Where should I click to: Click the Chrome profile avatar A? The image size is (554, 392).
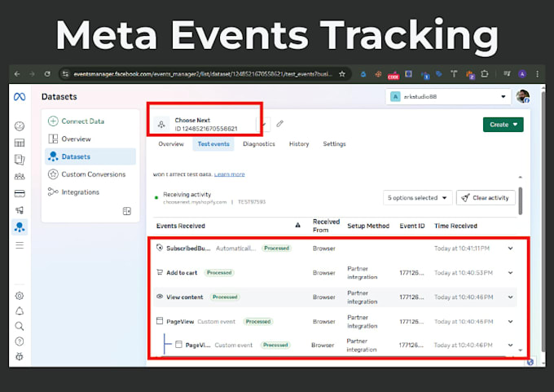(522, 74)
